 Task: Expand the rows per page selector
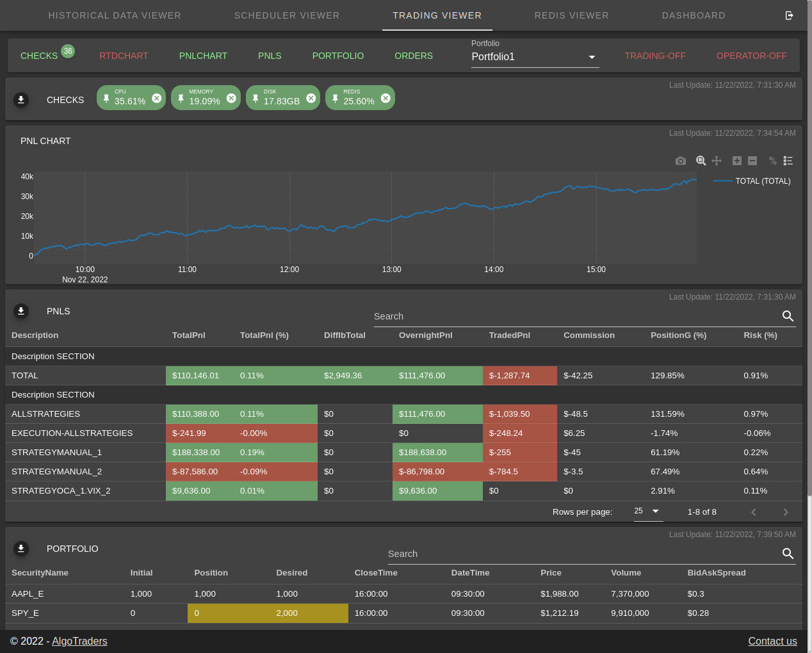[647, 511]
